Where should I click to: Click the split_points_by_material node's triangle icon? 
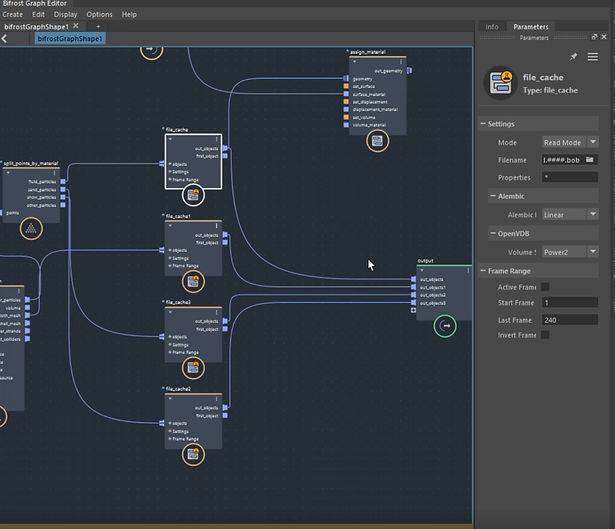tap(31, 228)
